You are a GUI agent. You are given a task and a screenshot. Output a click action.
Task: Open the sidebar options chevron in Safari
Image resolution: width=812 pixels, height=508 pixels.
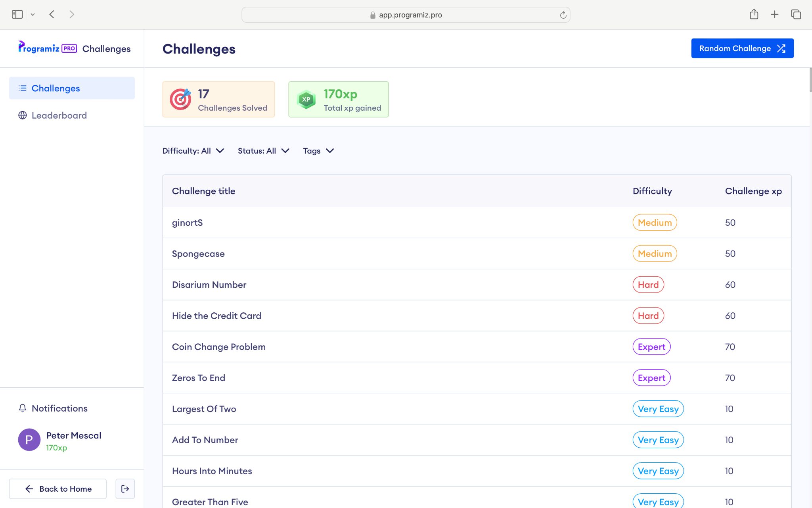click(33, 15)
